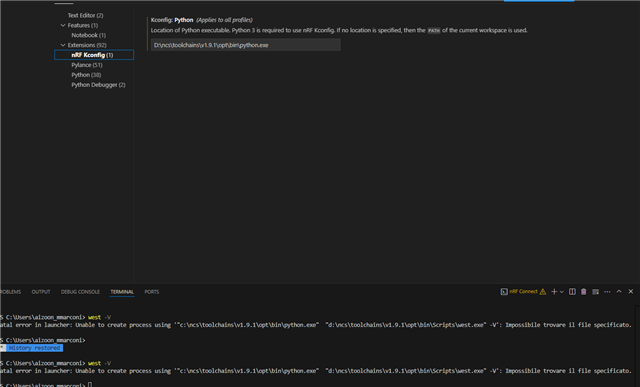
Task: Select Text Editor (2) settings category
Action: point(85,16)
